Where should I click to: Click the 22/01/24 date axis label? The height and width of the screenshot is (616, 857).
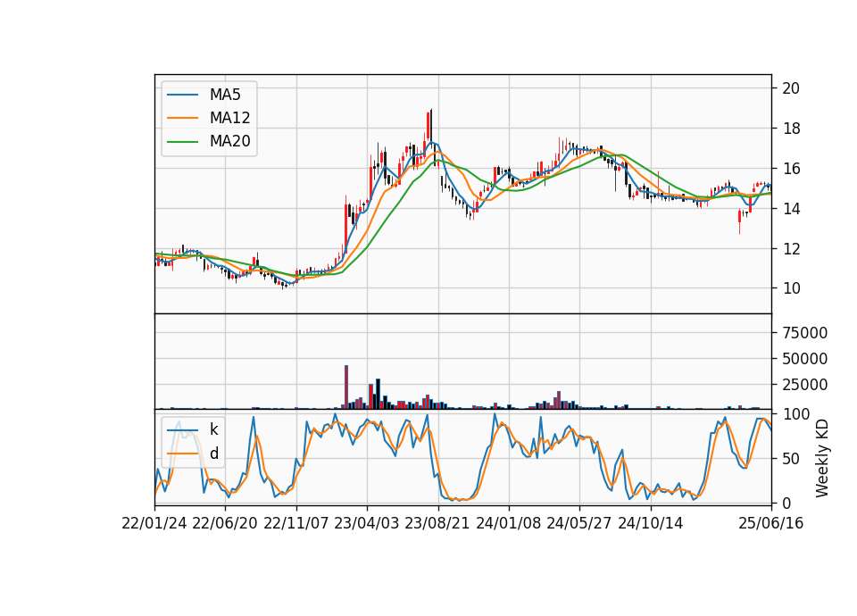154,523
